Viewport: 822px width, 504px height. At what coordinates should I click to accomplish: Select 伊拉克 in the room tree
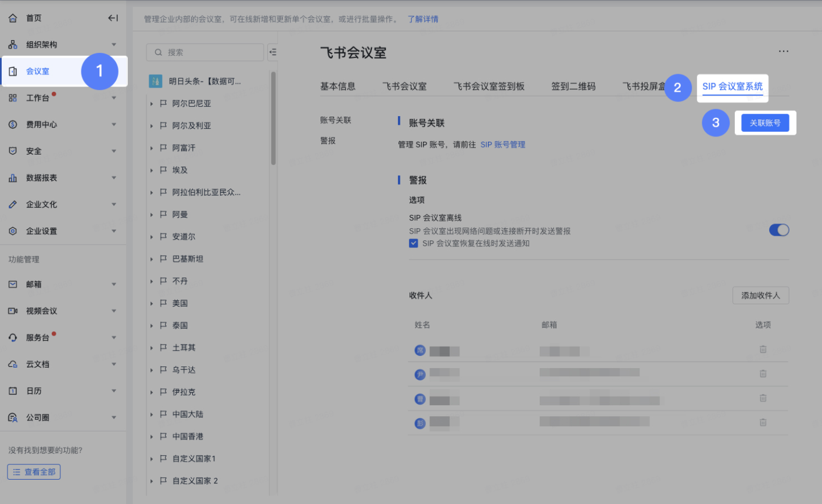pos(184,392)
